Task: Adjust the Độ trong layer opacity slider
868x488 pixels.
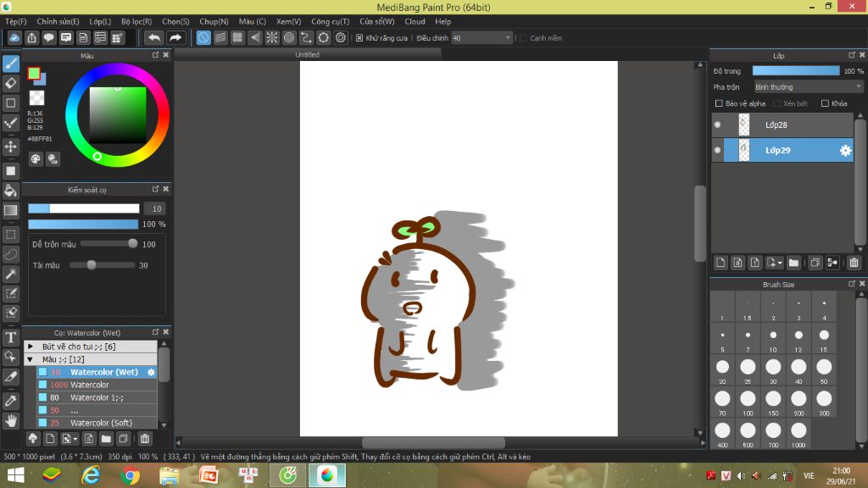Action: pos(795,71)
